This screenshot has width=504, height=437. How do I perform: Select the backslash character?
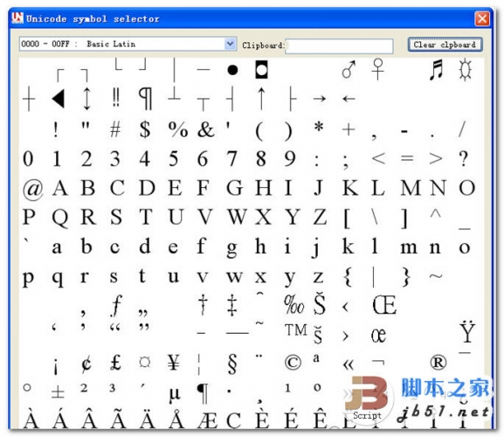pos(374,217)
